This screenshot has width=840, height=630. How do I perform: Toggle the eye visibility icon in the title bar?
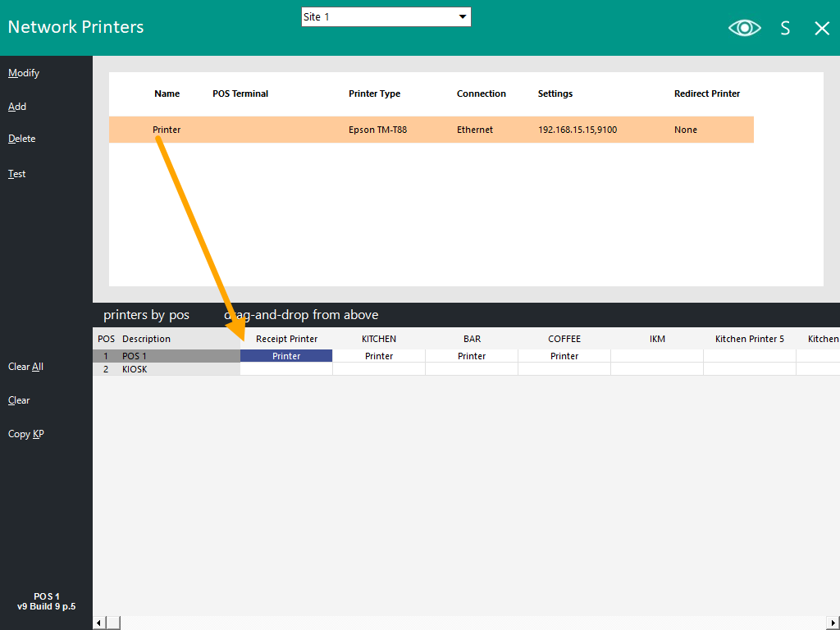point(744,27)
